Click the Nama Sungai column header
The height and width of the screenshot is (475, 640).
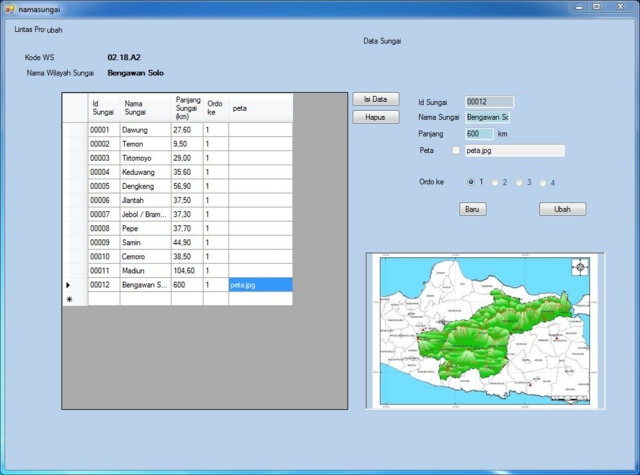(134, 107)
